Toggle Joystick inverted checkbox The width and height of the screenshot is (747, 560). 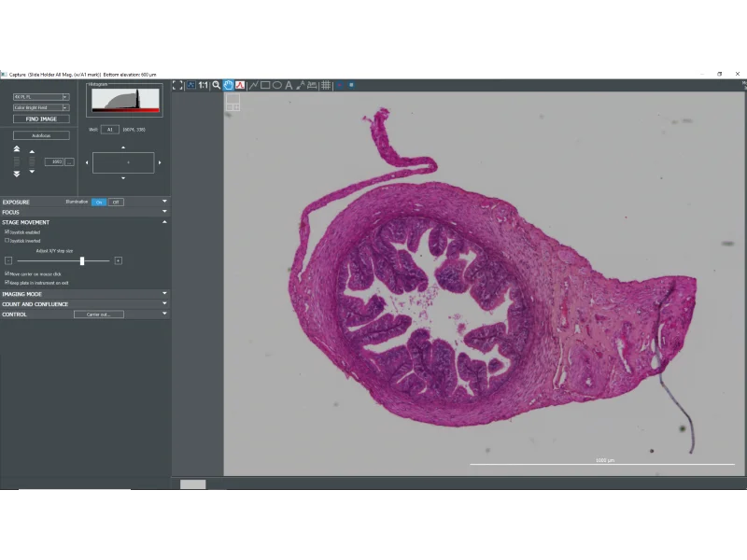click(x=7, y=241)
